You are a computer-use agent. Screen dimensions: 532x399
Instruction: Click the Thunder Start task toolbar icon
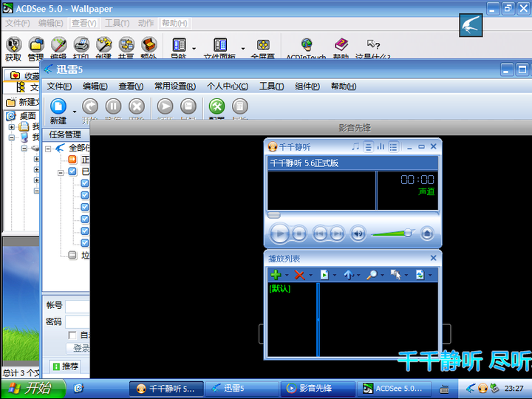(x=90, y=106)
